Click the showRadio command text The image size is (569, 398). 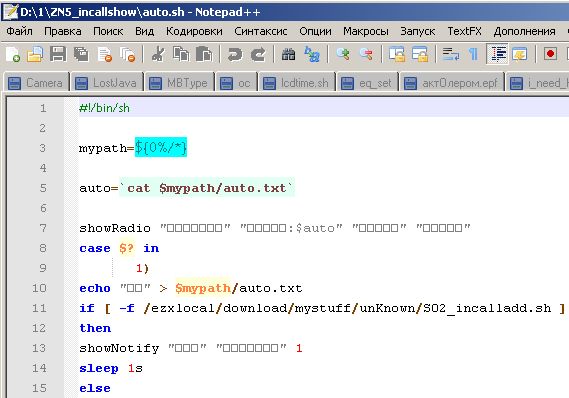click(x=115, y=228)
